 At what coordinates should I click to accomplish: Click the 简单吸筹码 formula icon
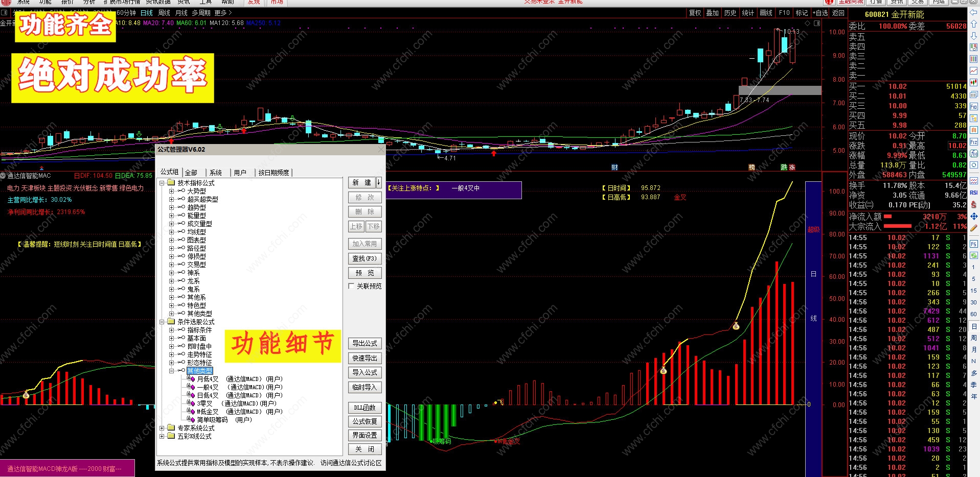pos(191,420)
